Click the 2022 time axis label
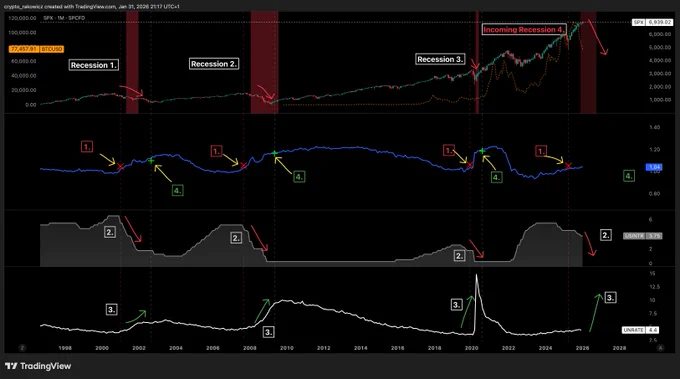Image resolution: width=680 pixels, height=379 pixels. (x=508, y=348)
